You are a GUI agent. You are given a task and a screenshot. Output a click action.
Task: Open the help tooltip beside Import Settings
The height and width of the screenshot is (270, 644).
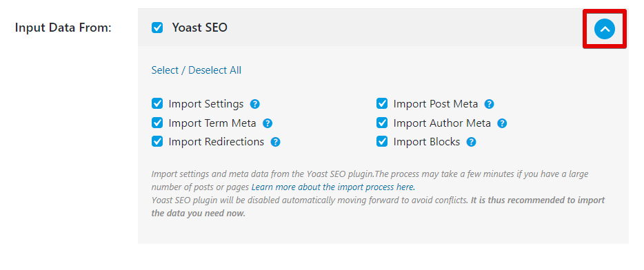pos(255,104)
